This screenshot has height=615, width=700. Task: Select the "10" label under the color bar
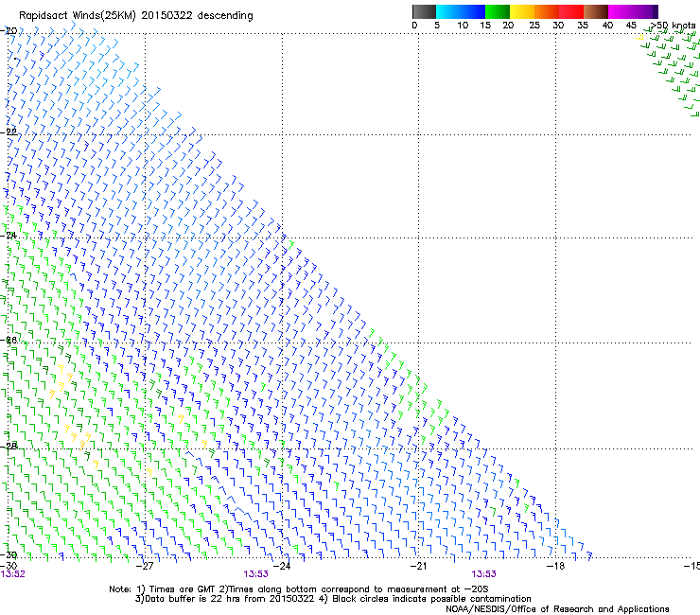click(x=463, y=26)
